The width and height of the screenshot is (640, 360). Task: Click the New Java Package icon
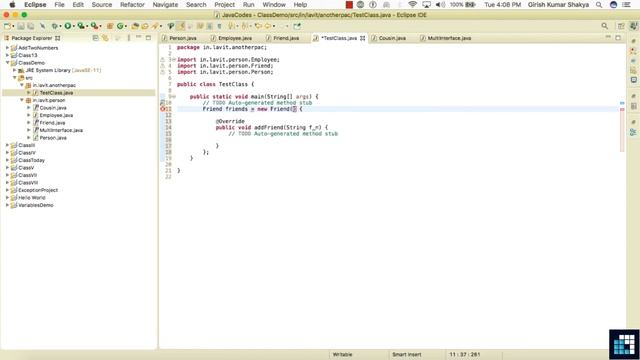(110, 26)
